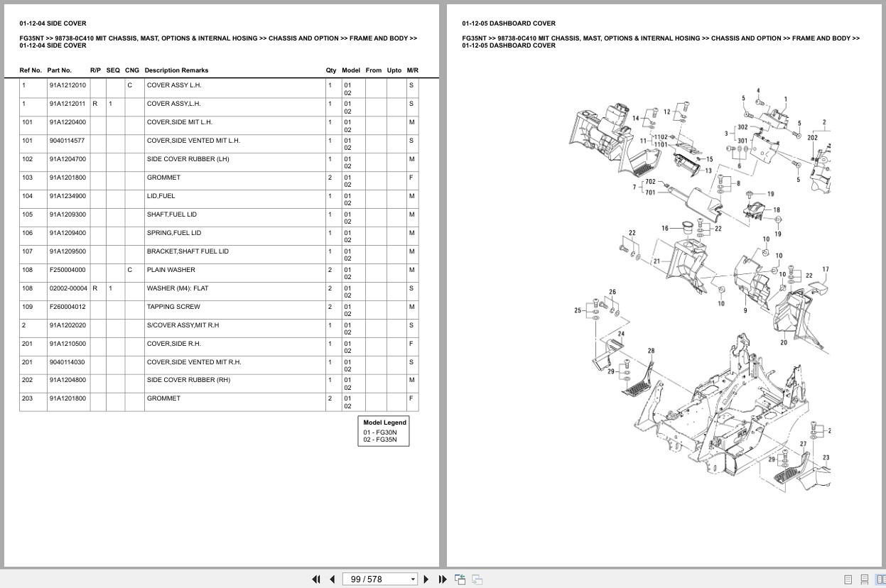
Task: Click the Model Legend box title
Action: (x=384, y=423)
